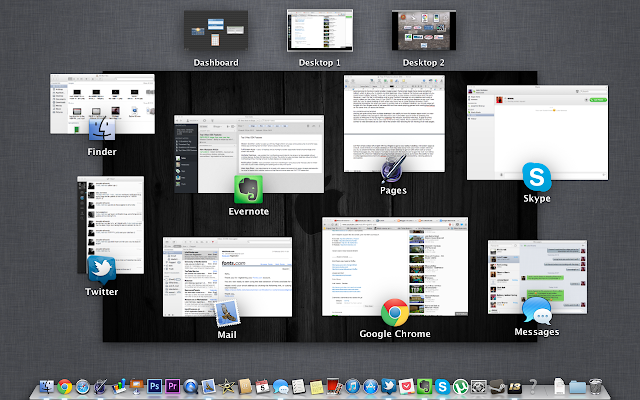Click the Google Chrome label text
Image resolution: width=640 pixels, height=400 pixels.
click(x=395, y=334)
